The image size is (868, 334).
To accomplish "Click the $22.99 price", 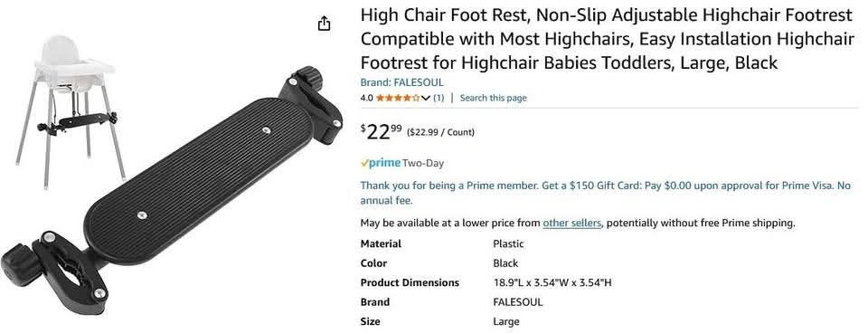I will click(x=382, y=132).
